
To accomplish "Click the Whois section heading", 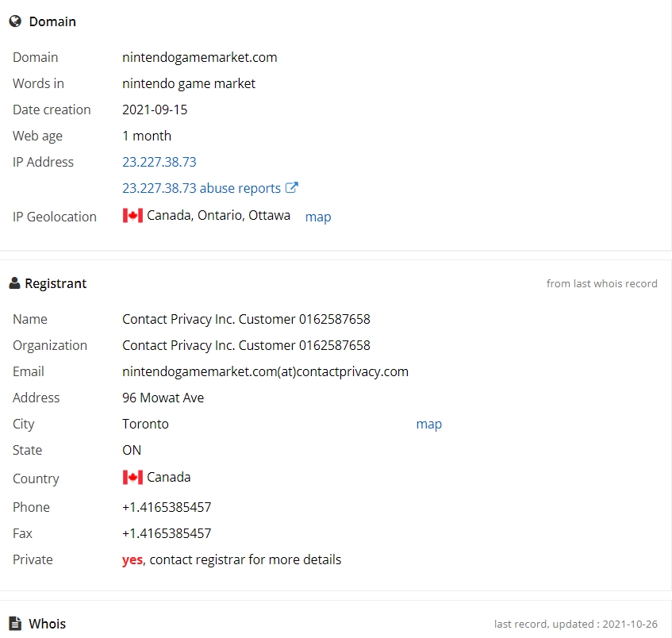I will click(47, 624).
